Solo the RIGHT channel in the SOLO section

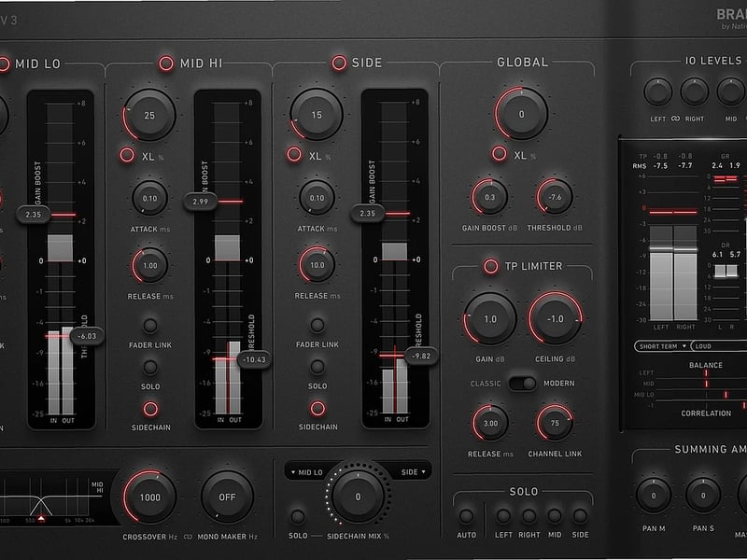529,513
